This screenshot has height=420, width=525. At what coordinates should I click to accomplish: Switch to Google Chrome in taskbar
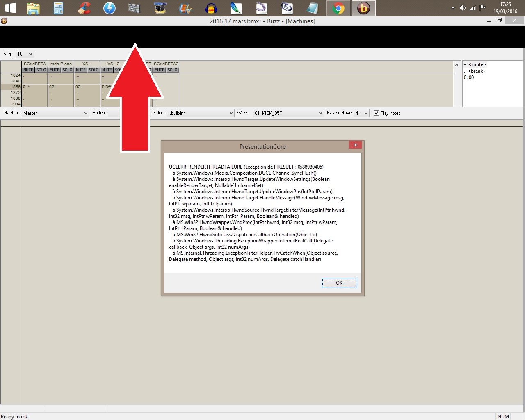(x=338, y=8)
